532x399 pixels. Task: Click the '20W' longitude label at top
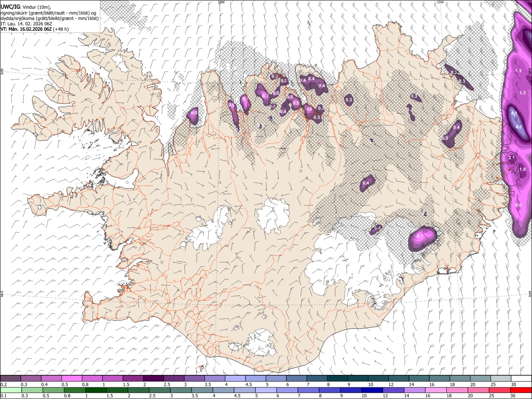221,2
